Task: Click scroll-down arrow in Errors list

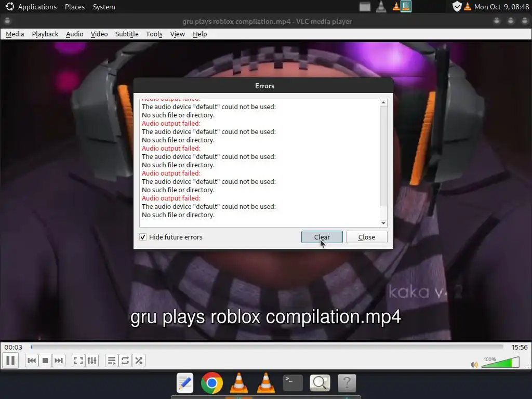Action: 383,223
